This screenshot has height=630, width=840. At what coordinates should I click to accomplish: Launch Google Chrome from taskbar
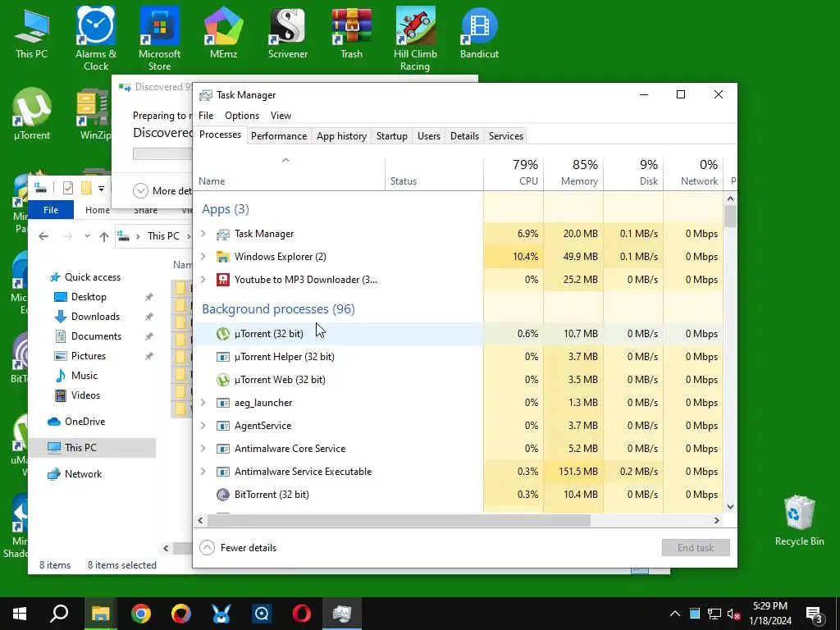pyautogui.click(x=140, y=614)
